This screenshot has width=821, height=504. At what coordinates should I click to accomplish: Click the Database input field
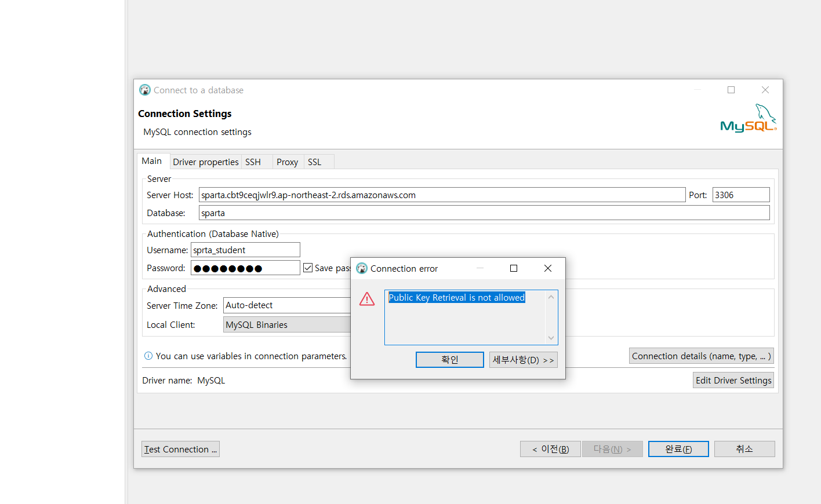point(484,213)
